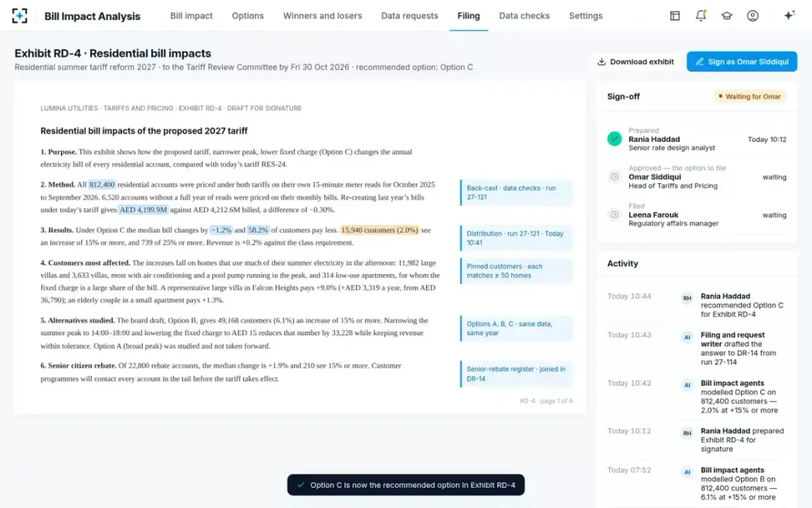Click the Bill Impact Analysis app logo

(x=20, y=16)
